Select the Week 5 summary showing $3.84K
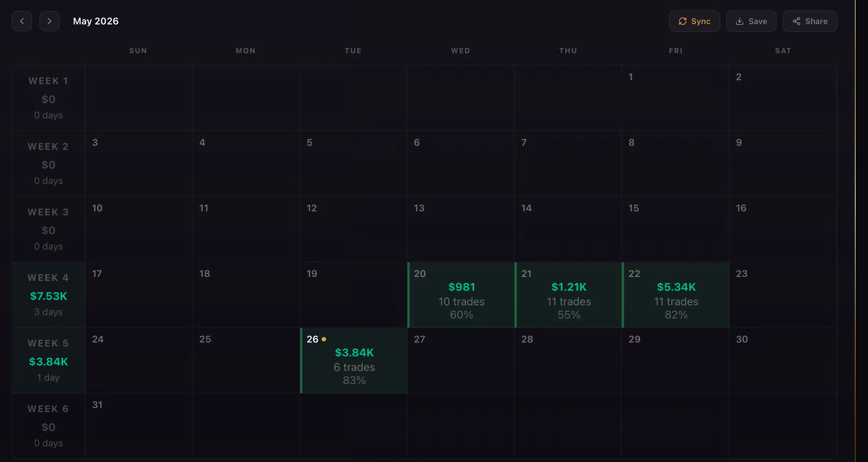The width and height of the screenshot is (868, 462). (x=49, y=360)
